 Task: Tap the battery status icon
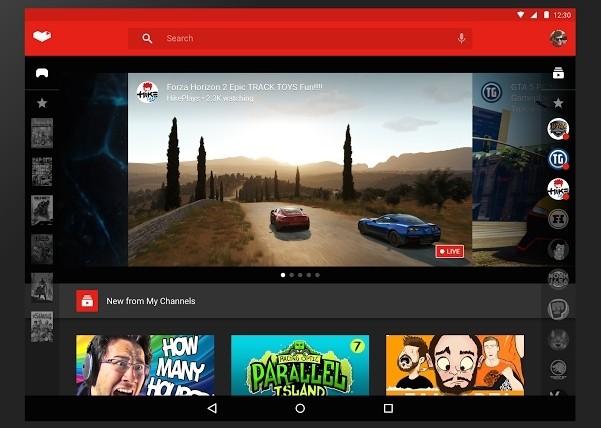546,15
